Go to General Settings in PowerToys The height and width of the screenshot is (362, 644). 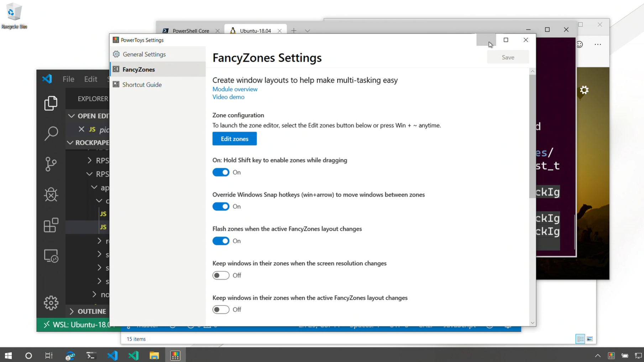click(158, 54)
